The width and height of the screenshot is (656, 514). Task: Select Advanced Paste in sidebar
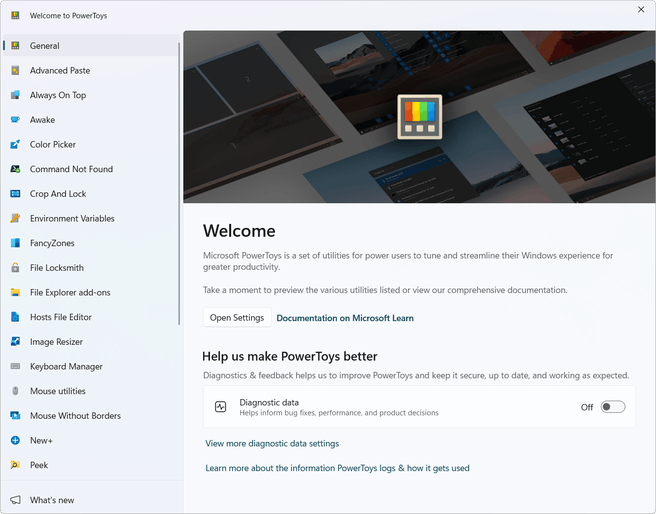coord(91,70)
